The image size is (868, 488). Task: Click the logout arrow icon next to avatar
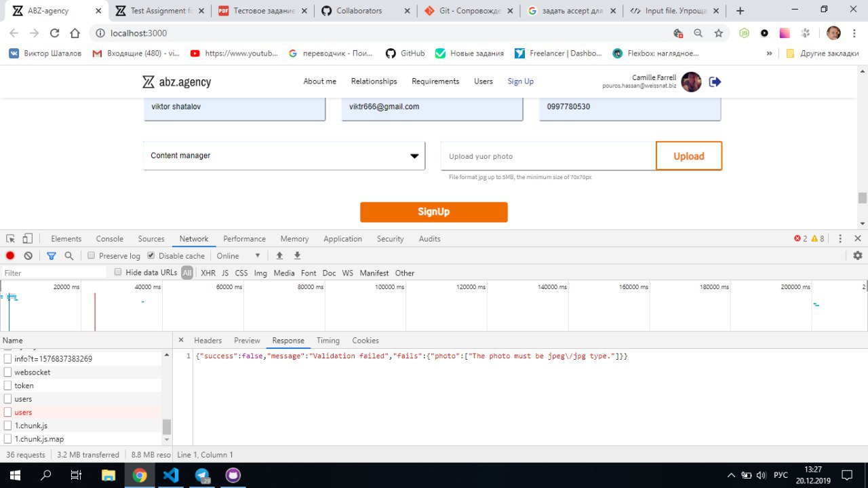(715, 81)
